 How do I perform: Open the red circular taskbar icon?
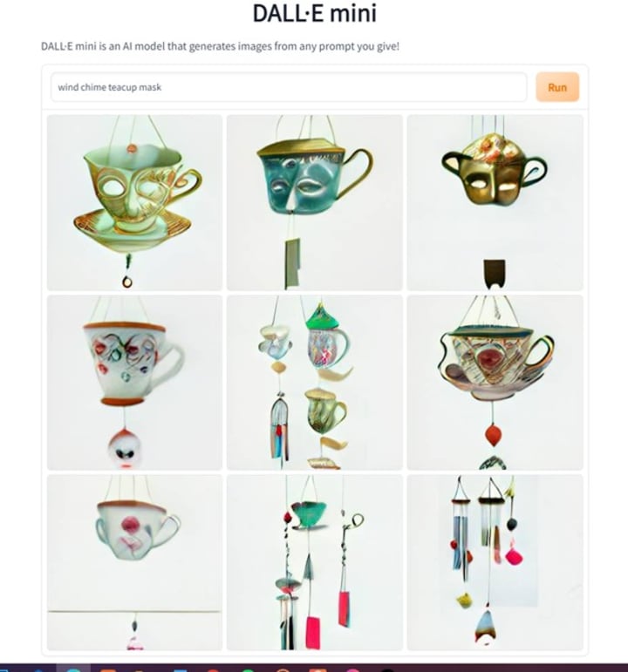coord(213,670)
